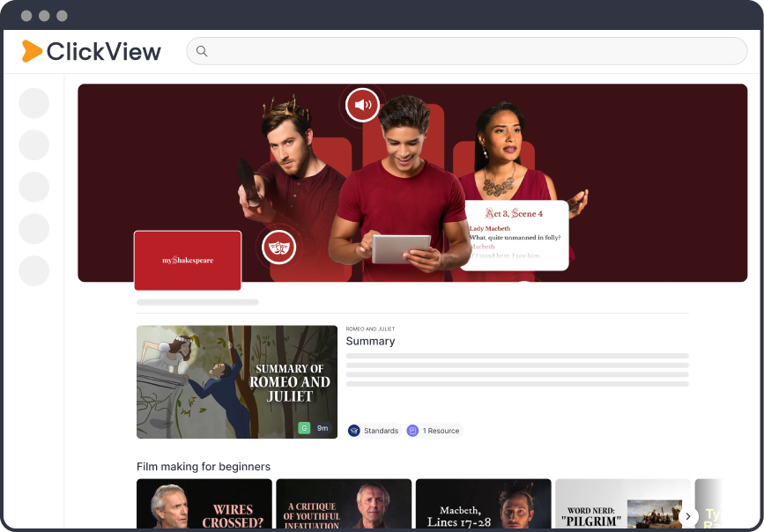The height and width of the screenshot is (532, 764).
Task: Click the Lady Macbeth character name
Action: click(x=490, y=228)
